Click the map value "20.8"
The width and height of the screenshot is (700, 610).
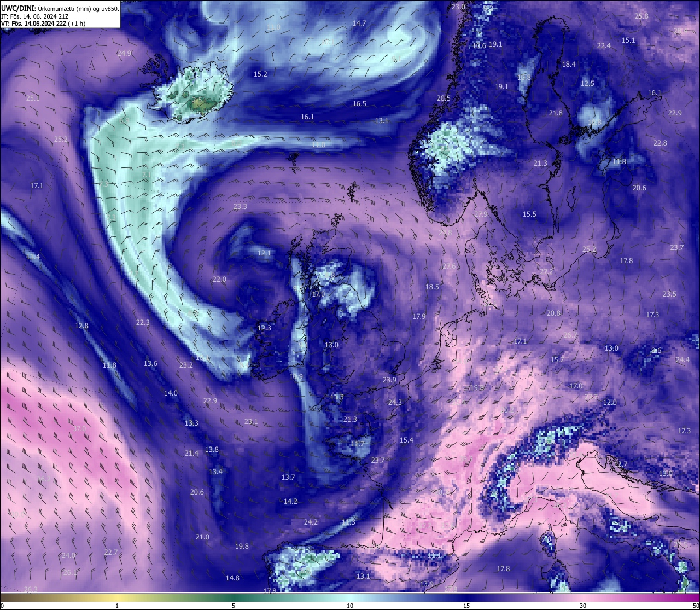point(553,313)
